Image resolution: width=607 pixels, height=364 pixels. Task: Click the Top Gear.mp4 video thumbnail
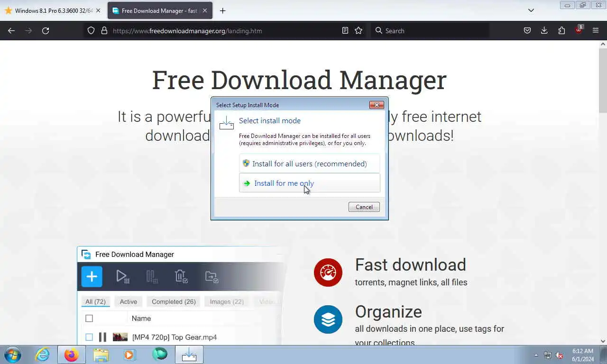[120, 337]
